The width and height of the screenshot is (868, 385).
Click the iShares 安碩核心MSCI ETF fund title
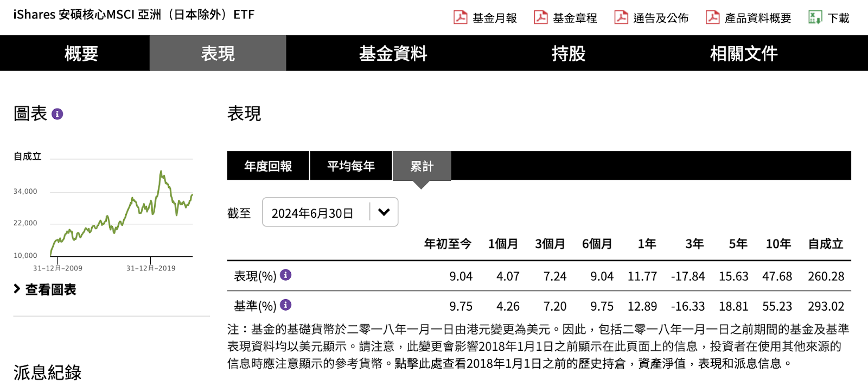click(133, 15)
